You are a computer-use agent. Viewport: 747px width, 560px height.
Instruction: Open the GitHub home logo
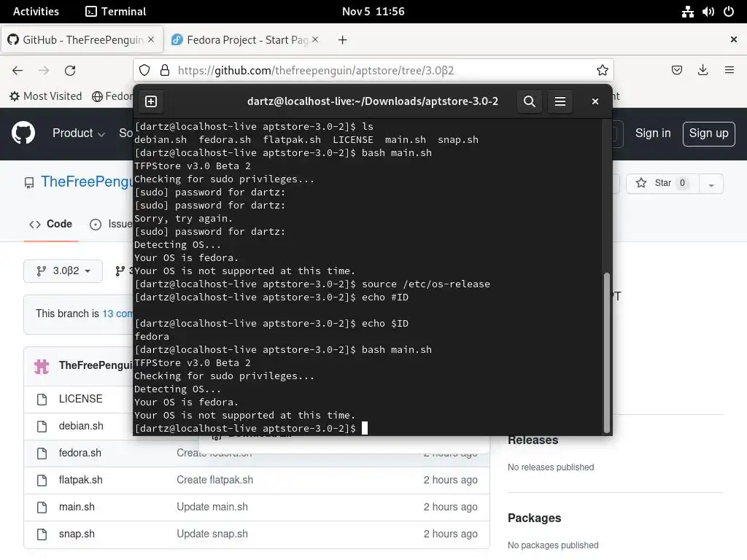click(x=23, y=133)
